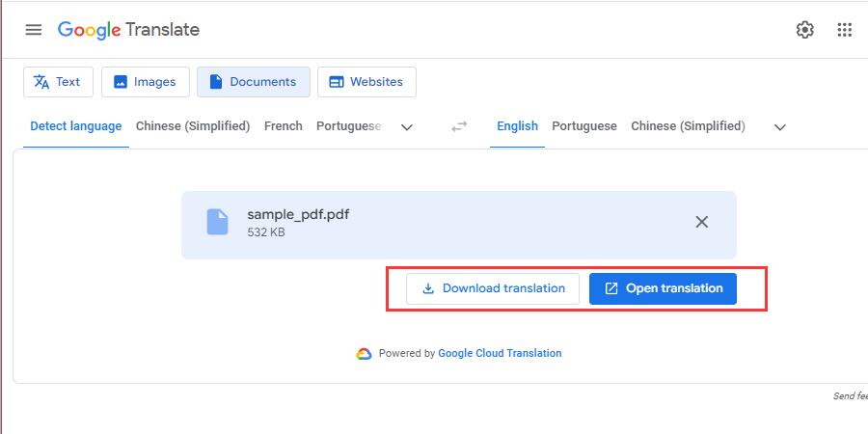Switch to the Websites translation tab
This screenshot has height=434, width=868.
click(x=366, y=82)
